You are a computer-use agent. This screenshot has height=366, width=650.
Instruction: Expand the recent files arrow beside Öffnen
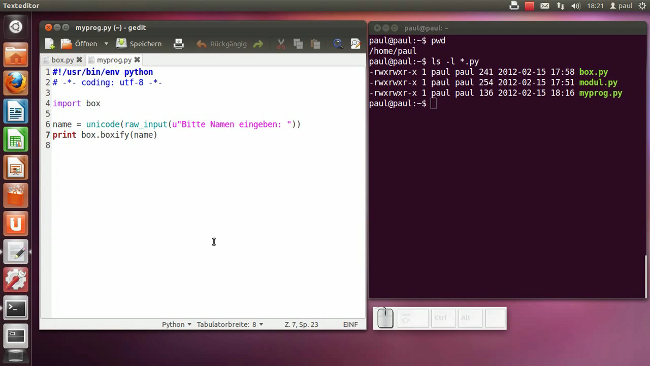[x=106, y=44]
